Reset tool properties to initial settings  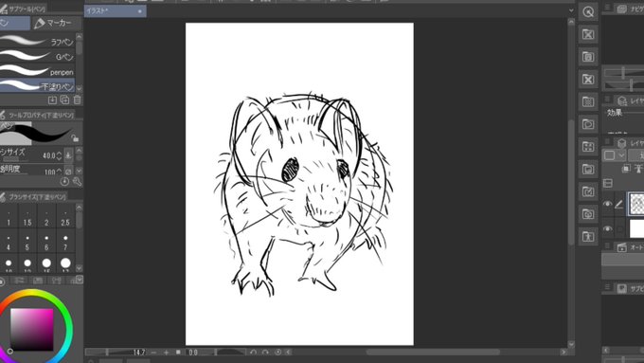(x=64, y=181)
